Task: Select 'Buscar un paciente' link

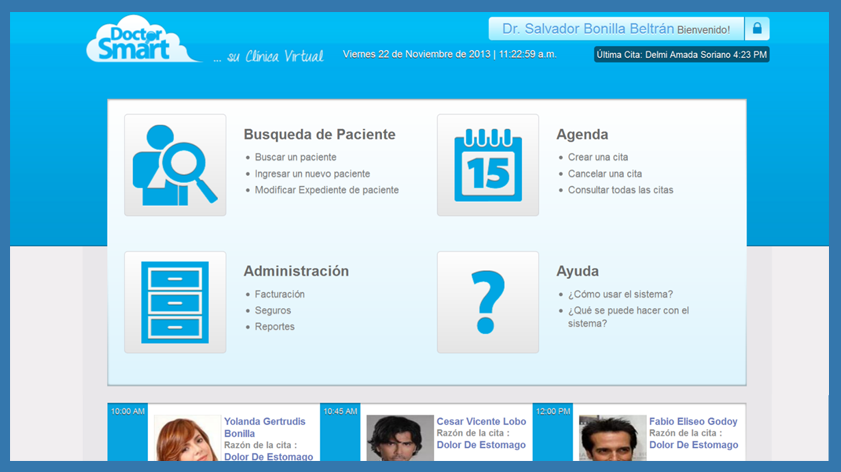Action: [x=295, y=158]
